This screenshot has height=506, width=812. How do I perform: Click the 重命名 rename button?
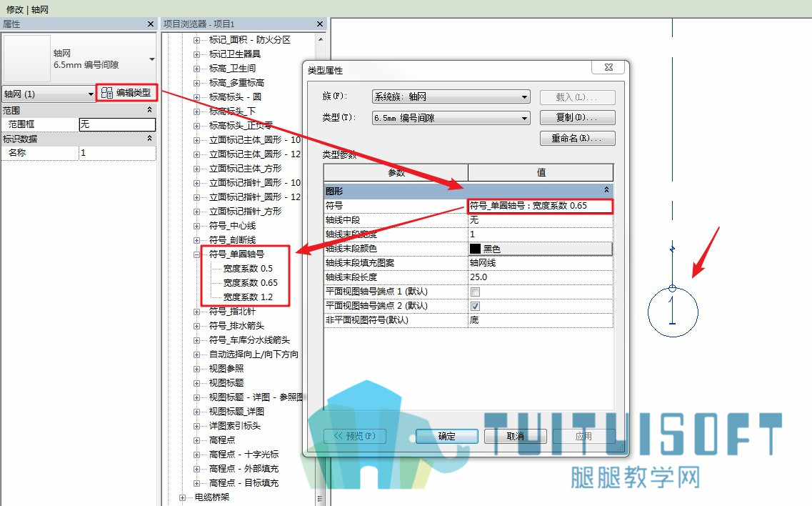578,139
